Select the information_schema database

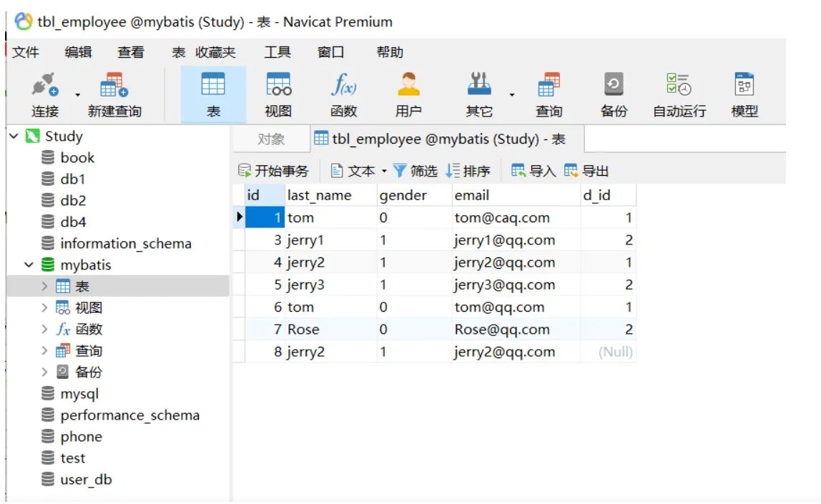click(x=126, y=243)
